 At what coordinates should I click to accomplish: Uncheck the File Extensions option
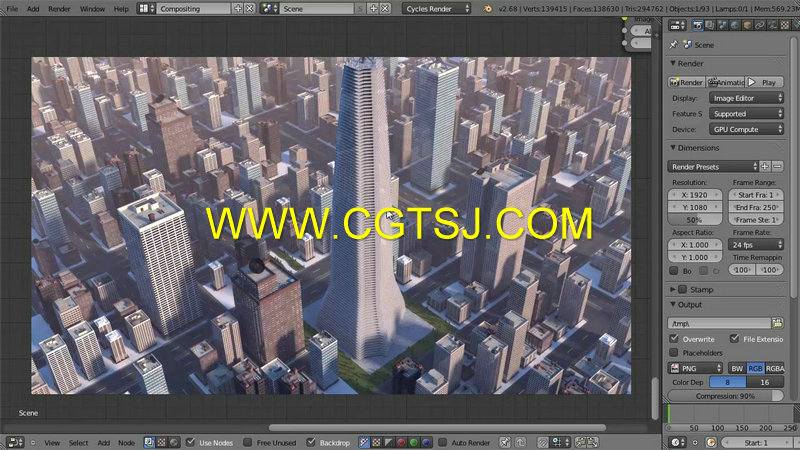(734, 338)
